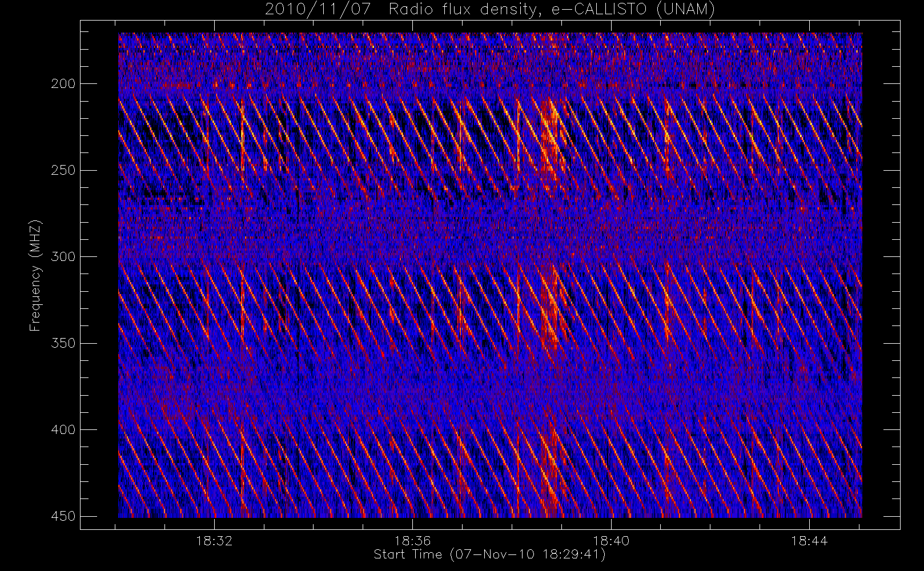Click the '18:44' time tick label

point(809,541)
